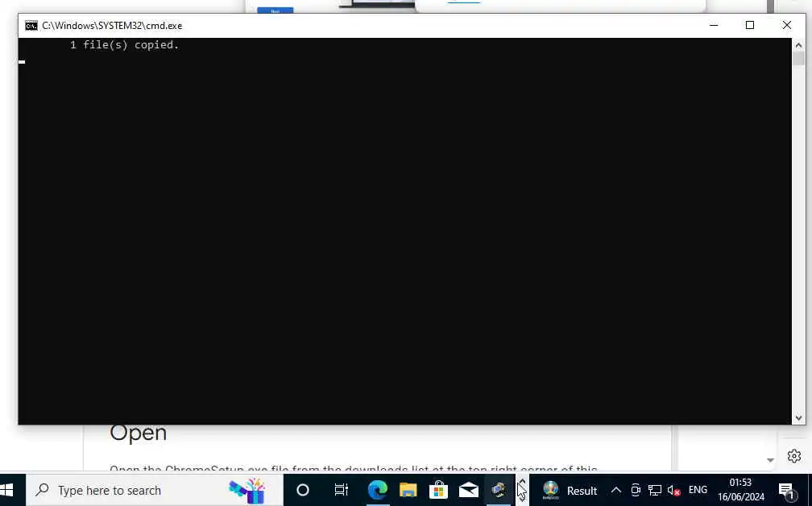The image size is (812, 506).
Task: Click the 'Result' news widget on taskbar
Action: 570,490
